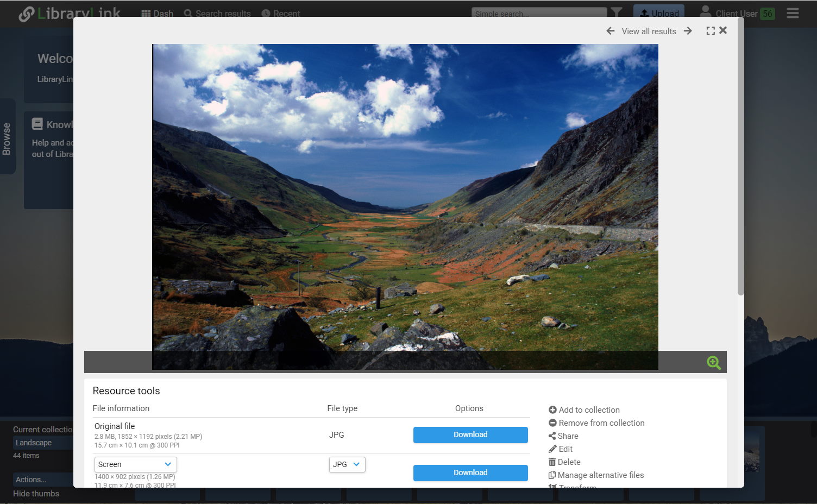Open the Landscape collection dropdown
The image size is (817, 504).
(43, 443)
